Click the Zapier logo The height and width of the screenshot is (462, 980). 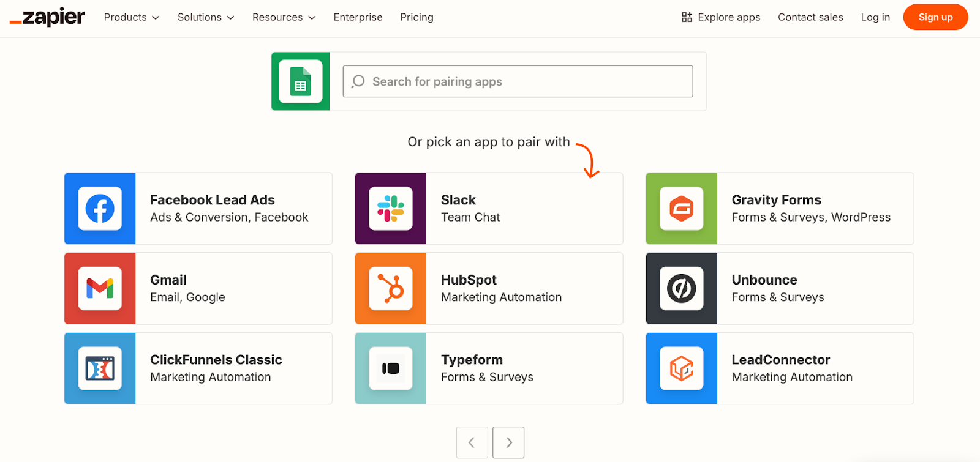point(47,17)
